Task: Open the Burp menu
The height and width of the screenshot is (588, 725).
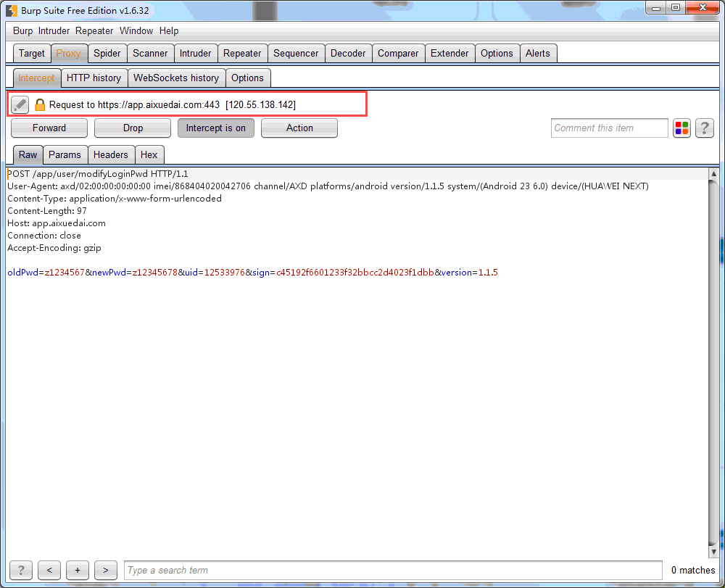Action: click(x=22, y=31)
